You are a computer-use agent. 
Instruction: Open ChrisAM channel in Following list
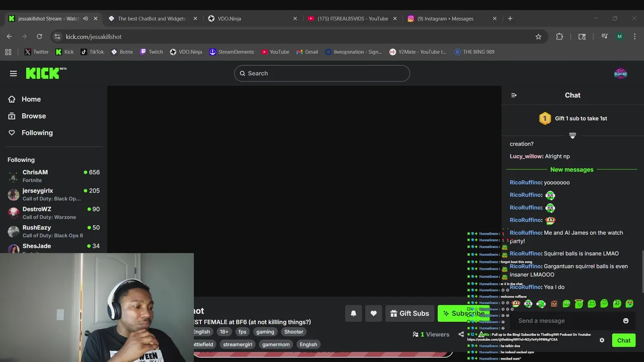click(x=54, y=176)
